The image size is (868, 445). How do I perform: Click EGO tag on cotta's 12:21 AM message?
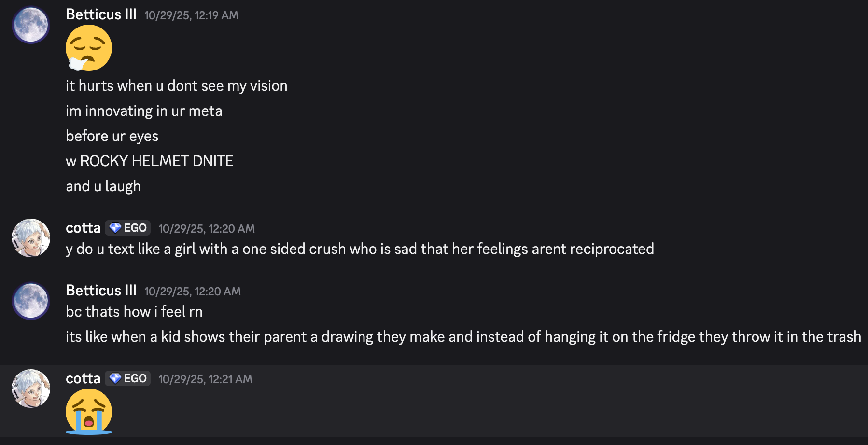pyautogui.click(x=128, y=378)
